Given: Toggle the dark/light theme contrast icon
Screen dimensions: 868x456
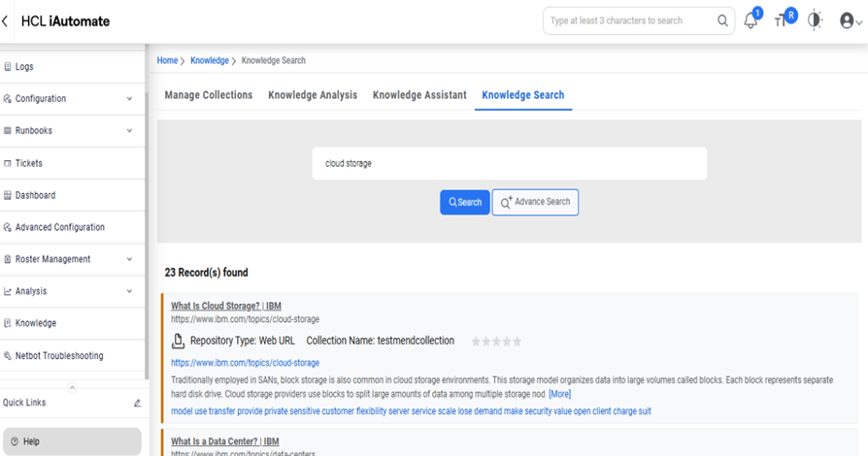Looking at the screenshot, I should click(814, 20).
